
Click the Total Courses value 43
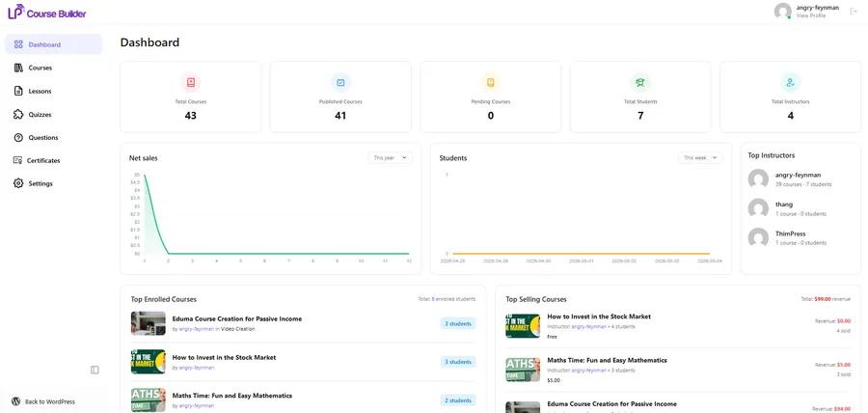190,116
